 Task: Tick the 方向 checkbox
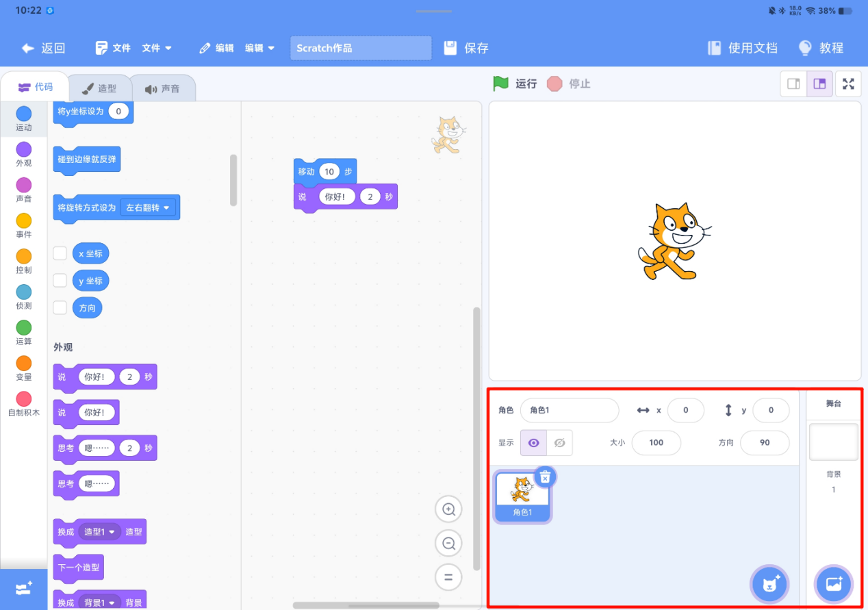click(60, 308)
